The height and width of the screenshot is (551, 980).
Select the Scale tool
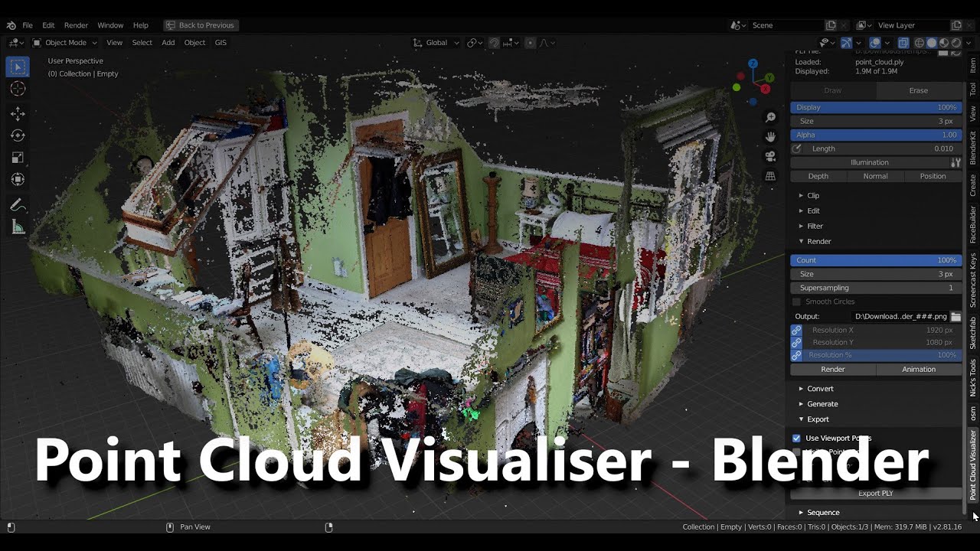tap(18, 158)
